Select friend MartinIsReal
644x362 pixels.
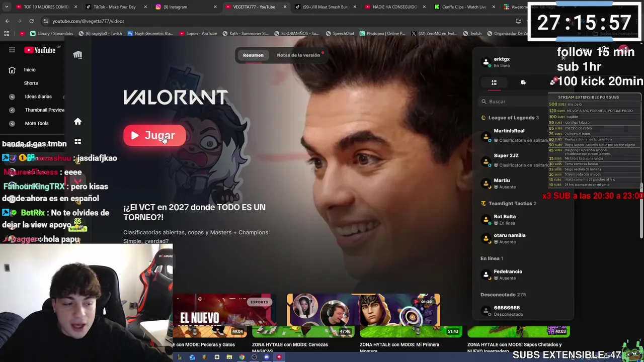513,135
